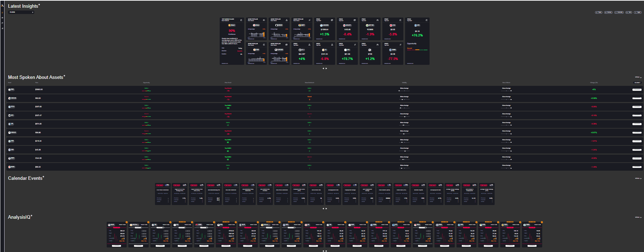Click the asset chip in the $50.50 row
The height and width of the screenshot is (252, 644).
click(12, 98)
